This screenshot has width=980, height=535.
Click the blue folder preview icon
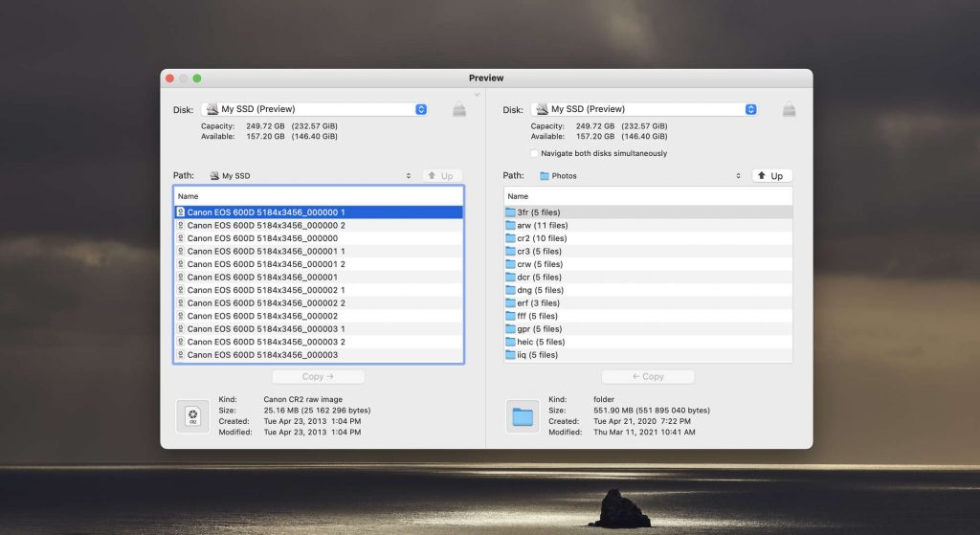(x=523, y=415)
